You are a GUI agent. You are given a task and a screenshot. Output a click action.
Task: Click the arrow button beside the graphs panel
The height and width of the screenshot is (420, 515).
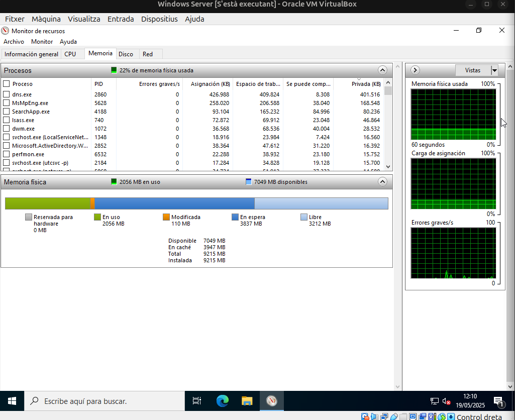click(416, 70)
